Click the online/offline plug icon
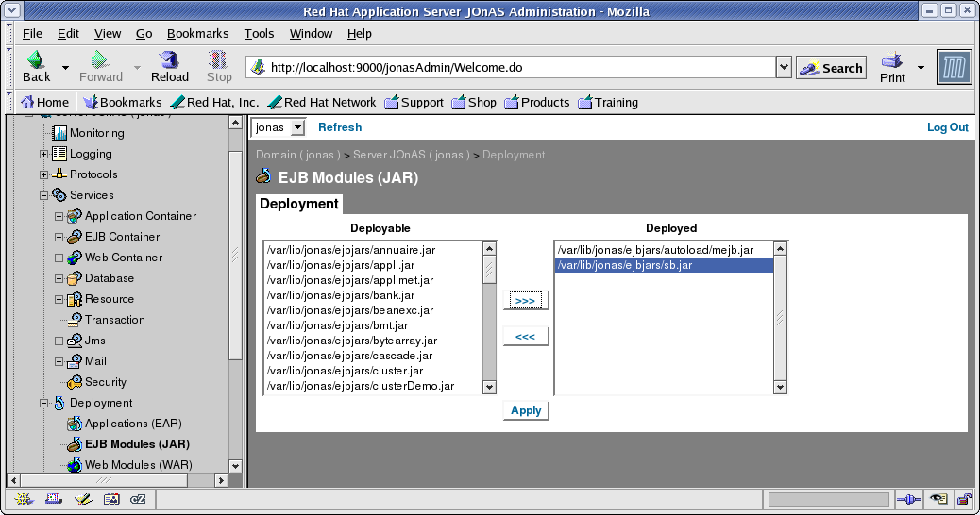The width and height of the screenshot is (980, 515). click(909, 499)
